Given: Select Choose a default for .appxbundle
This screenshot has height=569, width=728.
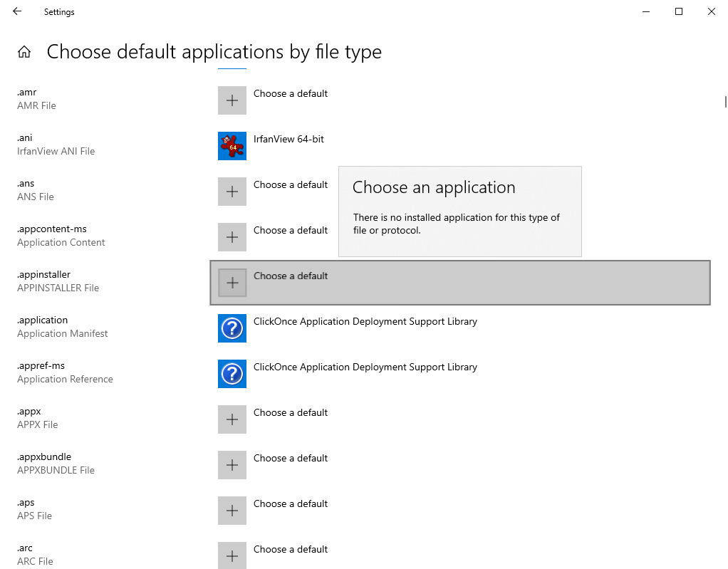Looking at the screenshot, I should pyautogui.click(x=291, y=458).
